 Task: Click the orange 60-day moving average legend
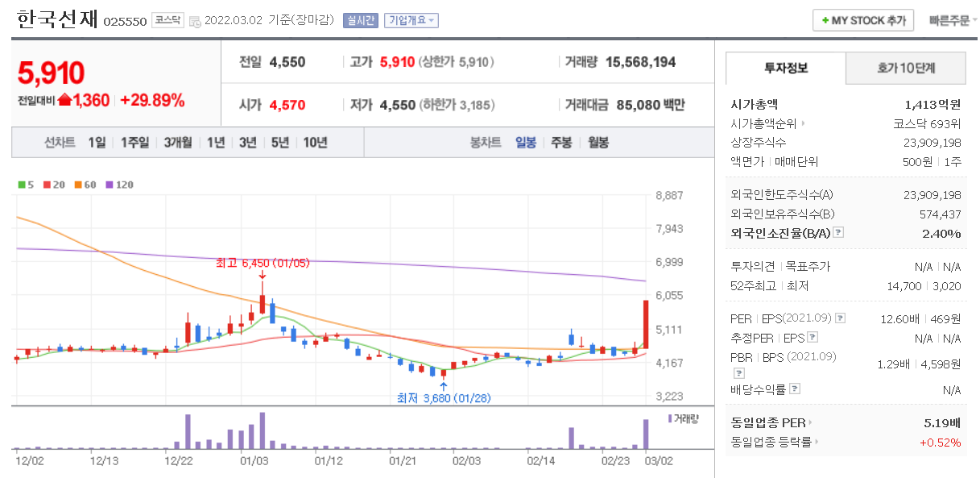(84, 185)
